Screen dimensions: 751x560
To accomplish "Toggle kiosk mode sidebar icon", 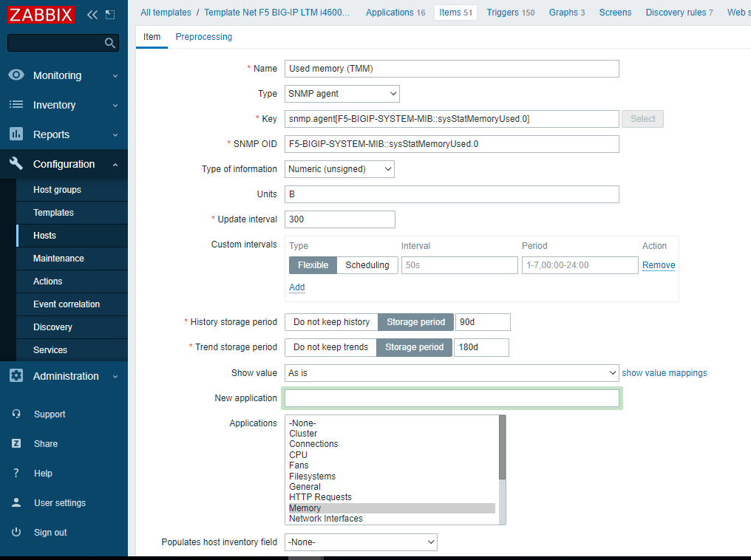I will point(110,15).
